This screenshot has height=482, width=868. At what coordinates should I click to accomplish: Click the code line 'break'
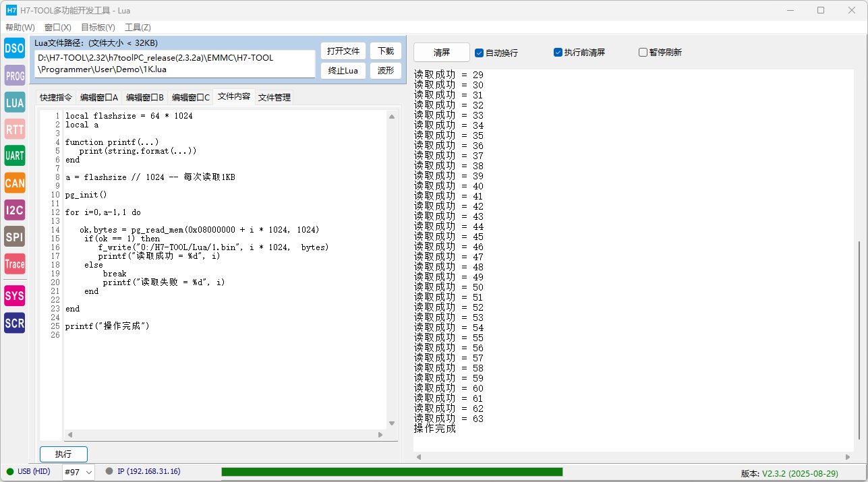(115, 274)
